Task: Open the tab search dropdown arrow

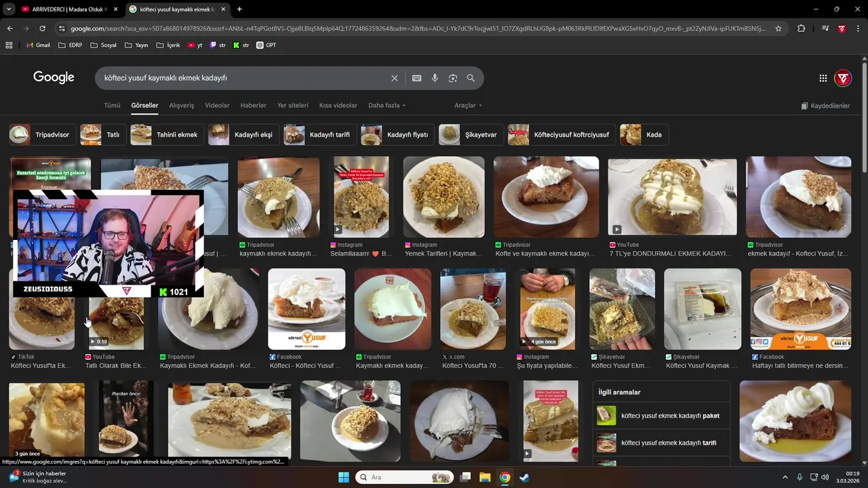Action: pos(9,9)
